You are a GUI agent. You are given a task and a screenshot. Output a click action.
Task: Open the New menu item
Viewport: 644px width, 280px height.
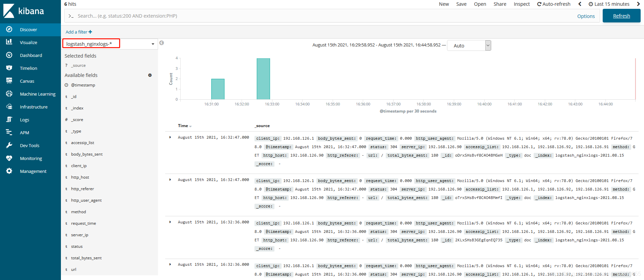pyautogui.click(x=444, y=4)
